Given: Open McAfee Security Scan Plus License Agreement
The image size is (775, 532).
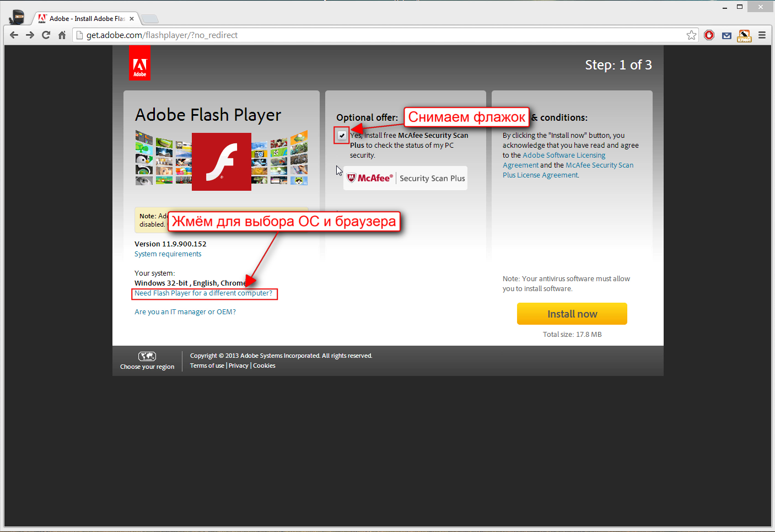Looking at the screenshot, I should (x=568, y=170).
